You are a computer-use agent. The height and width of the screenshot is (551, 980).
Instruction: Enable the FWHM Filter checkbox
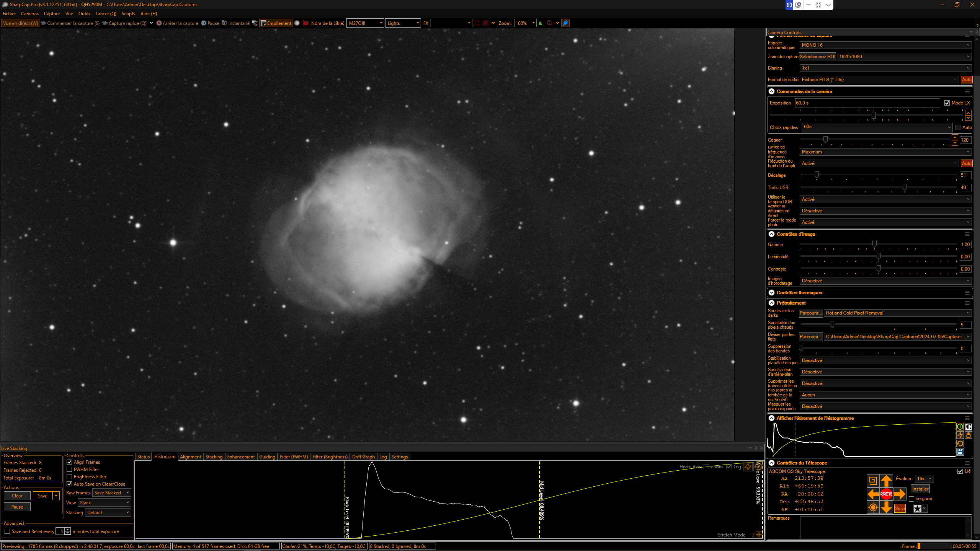pos(69,469)
